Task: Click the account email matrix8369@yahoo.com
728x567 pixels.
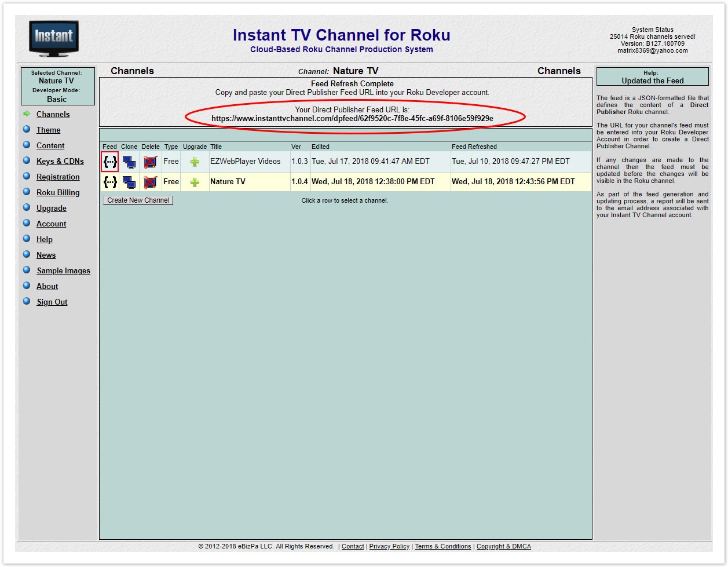Action: pyautogui.click(x=653, y=51)
